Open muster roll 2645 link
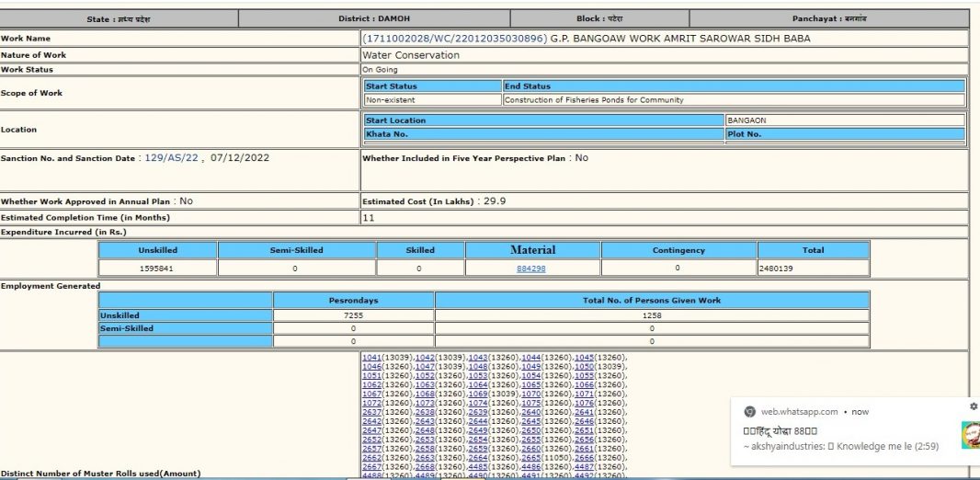980x480 pixels. pyautogui.click(x=530, y=421)
